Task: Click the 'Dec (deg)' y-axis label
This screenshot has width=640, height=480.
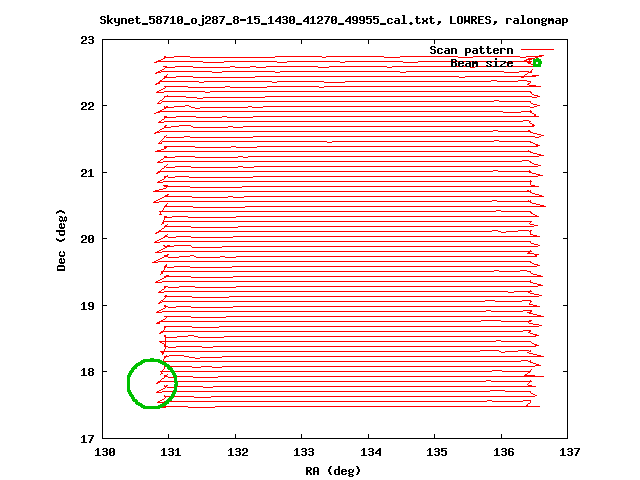Action: 61,240
